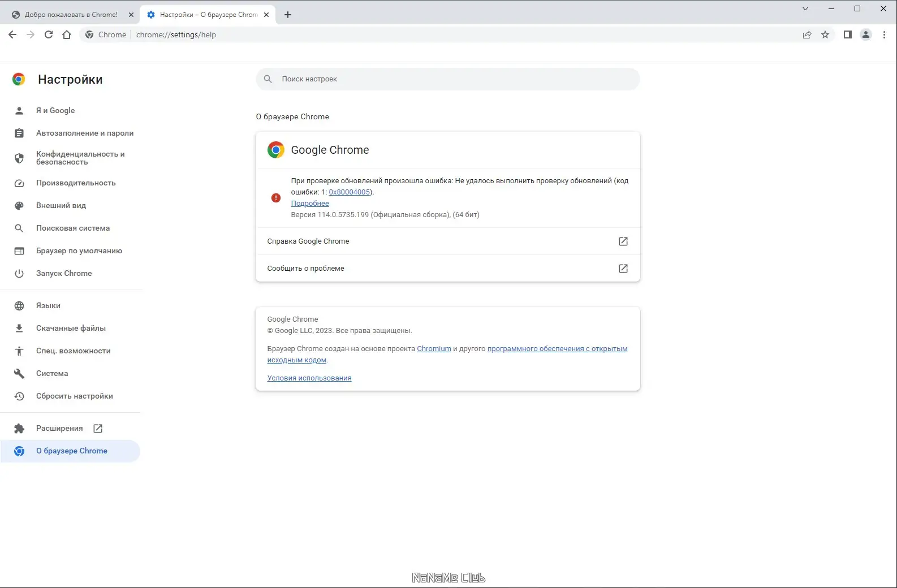The width and height of the screenshot is (897, 588).
Task: Select 'О браузере Chrome' sidebar item
Action: click(x=71, y=451)
